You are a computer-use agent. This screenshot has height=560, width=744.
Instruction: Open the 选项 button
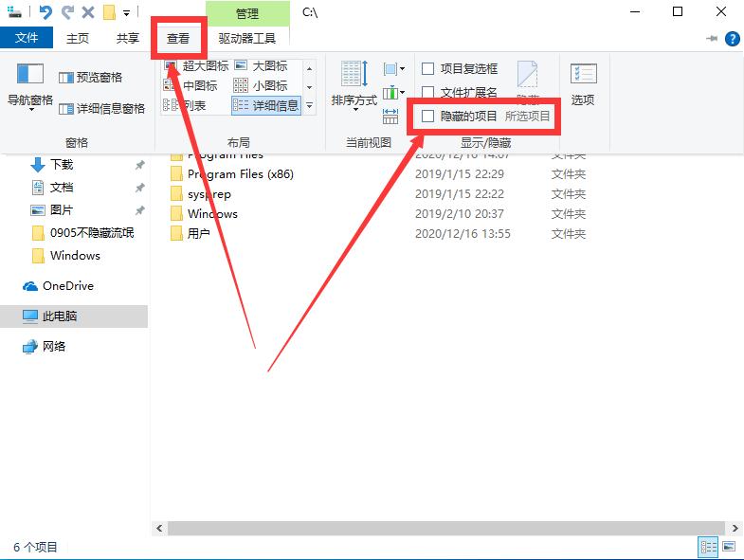click(583, 84)
